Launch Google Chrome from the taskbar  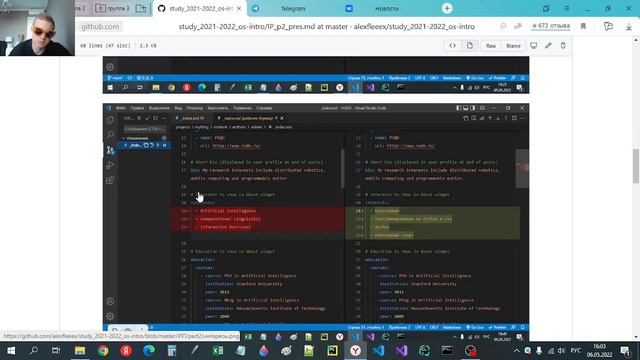click(x=103, y=351)
